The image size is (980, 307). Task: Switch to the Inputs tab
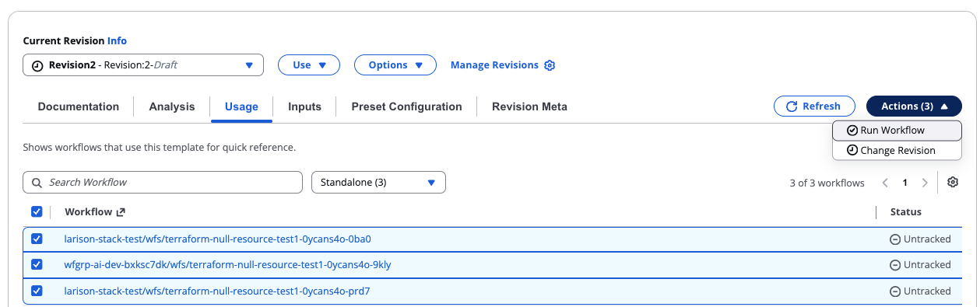(x=304, y=106)
